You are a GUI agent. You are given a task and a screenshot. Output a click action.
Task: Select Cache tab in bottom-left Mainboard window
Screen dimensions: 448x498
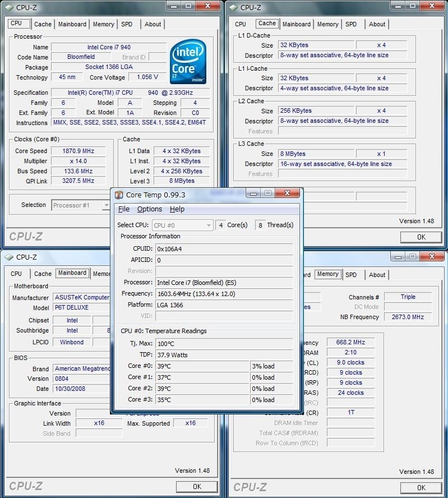pyautogui.click(x=43, y=274)
